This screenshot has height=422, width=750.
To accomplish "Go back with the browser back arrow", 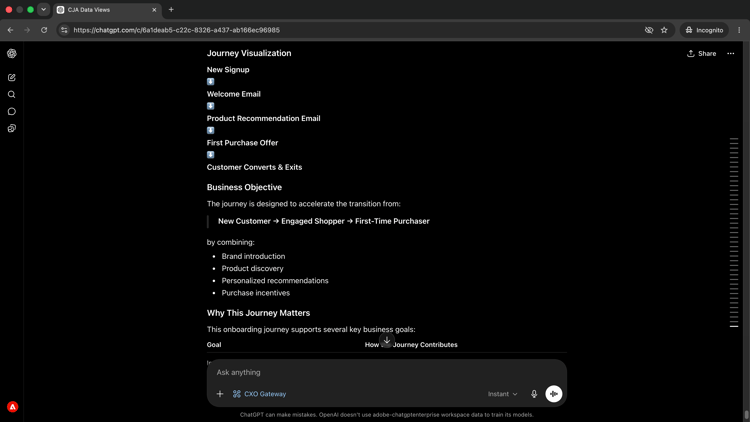I will point(11,30).
